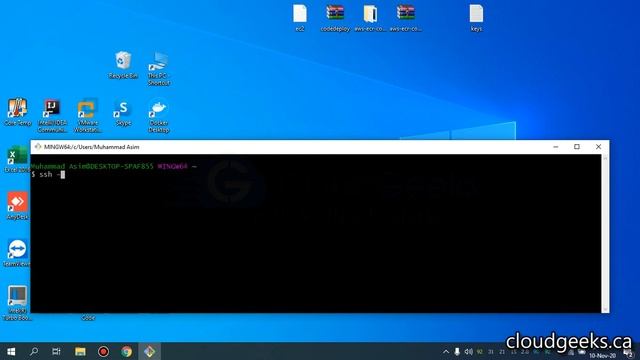Click the ssh command line in the terminal
640x360 pixels.
click(x=48, y=175)
